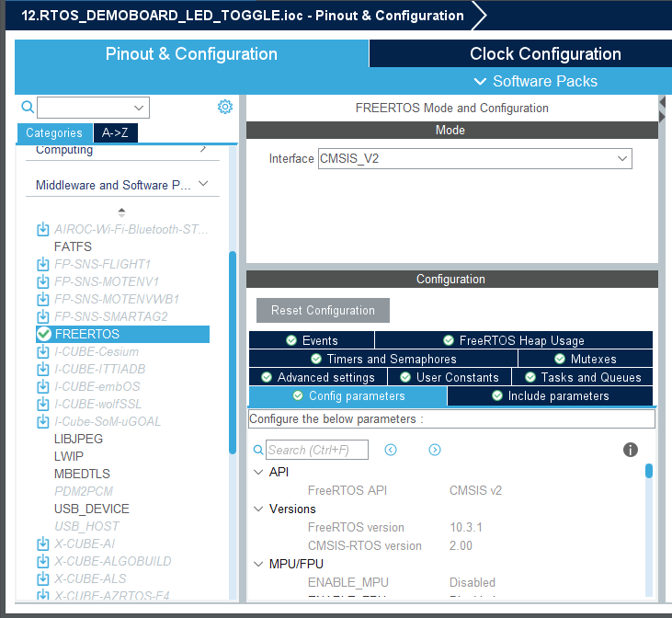
Task: Click download icon next to I-CUBE-Cesium
Action: pos(43,351)
